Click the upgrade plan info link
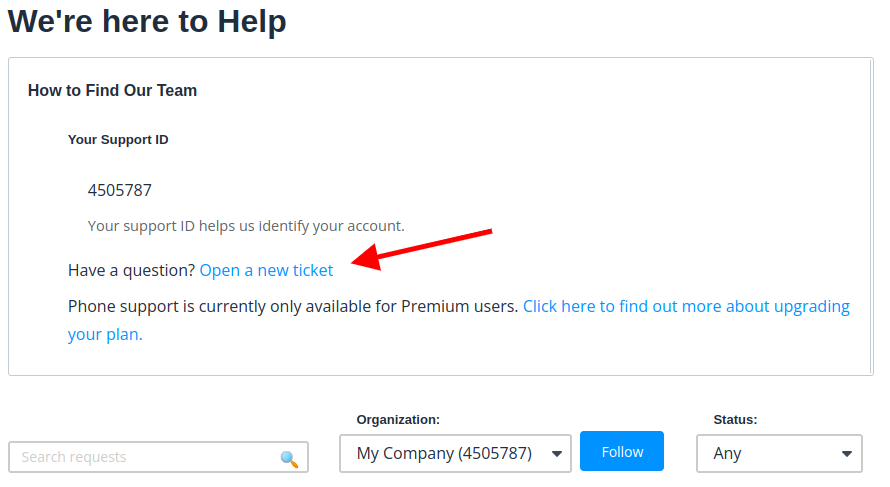 (685, 306)
